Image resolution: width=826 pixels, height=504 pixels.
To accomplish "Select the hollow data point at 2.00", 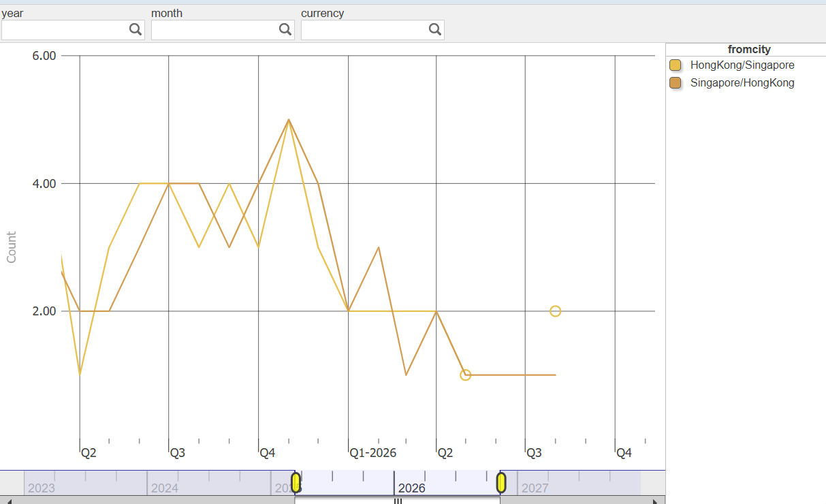I will (555, 311).
